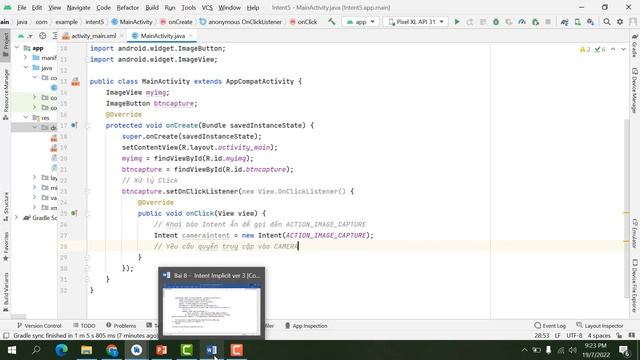Screen dimensions: 640x360
Task: Open Project tool window side tab
Action: (x=5, y=46)
